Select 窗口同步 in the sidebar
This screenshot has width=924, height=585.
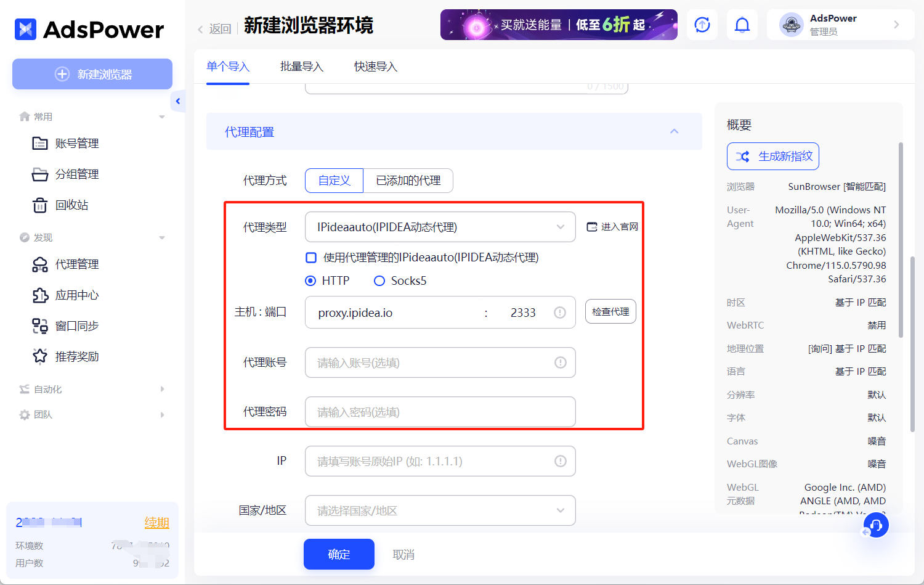76,325
